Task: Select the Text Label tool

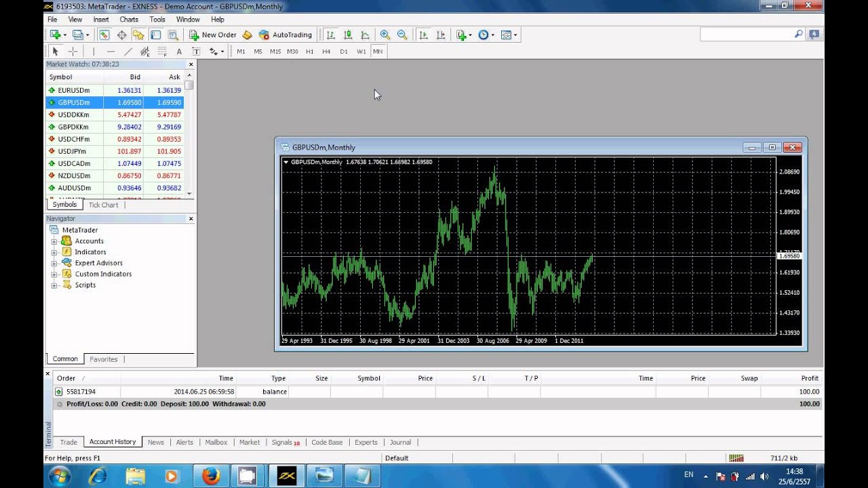Action: click(196, 52)
